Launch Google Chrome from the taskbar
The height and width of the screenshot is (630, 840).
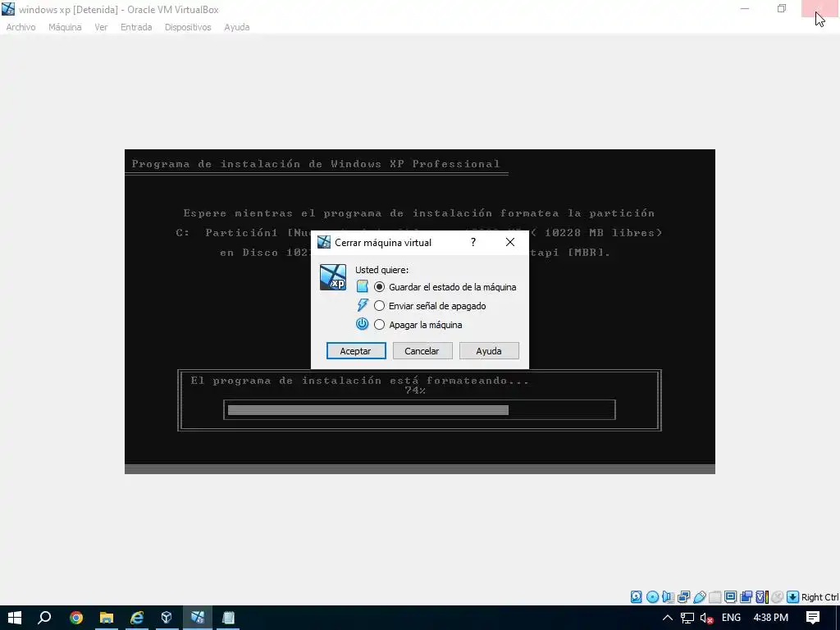click(76, 618)
